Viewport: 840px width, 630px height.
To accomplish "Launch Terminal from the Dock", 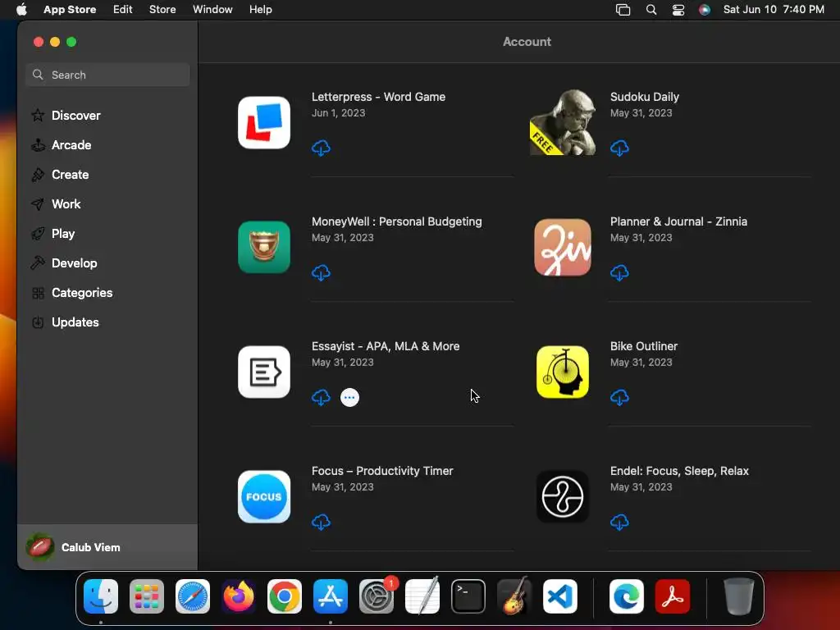I will 468,596.
